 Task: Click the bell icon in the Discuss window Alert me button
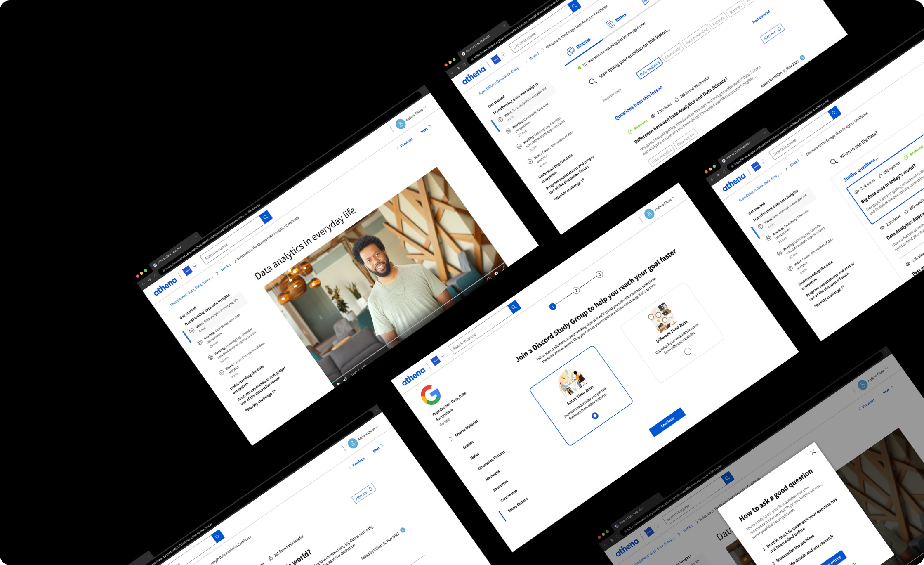coord(779,29)
